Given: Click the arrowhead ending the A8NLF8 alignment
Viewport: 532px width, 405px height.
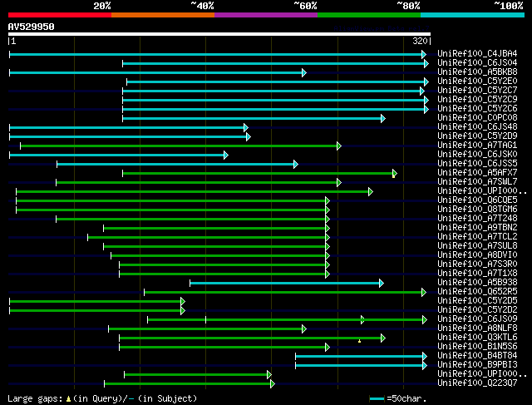Looking at the screenshot, I should point(304,329).
